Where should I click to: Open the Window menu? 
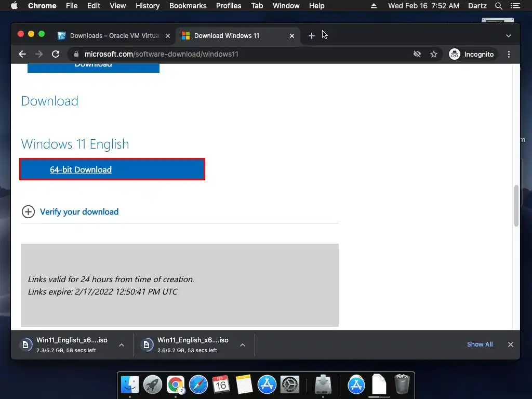[286, 6]
